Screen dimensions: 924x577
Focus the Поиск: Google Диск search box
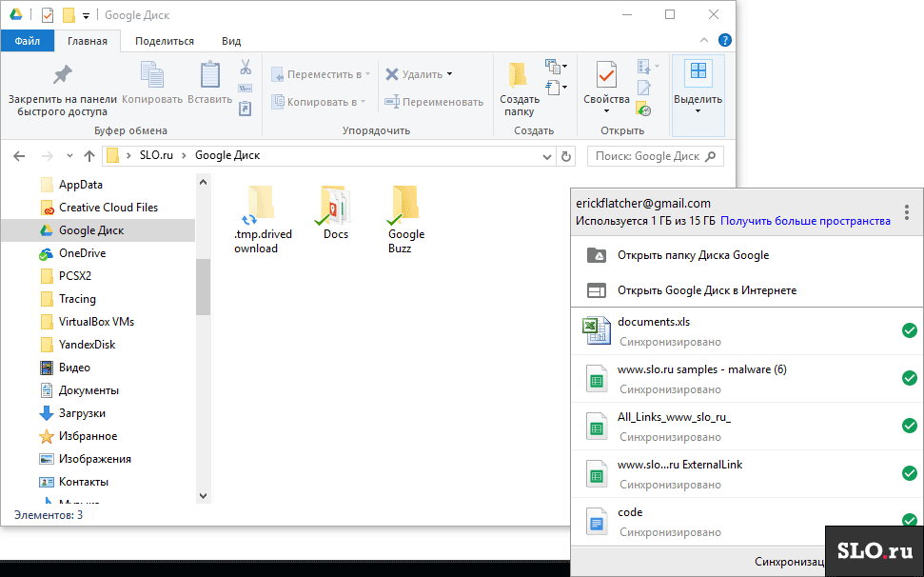[x=656, y=156]
